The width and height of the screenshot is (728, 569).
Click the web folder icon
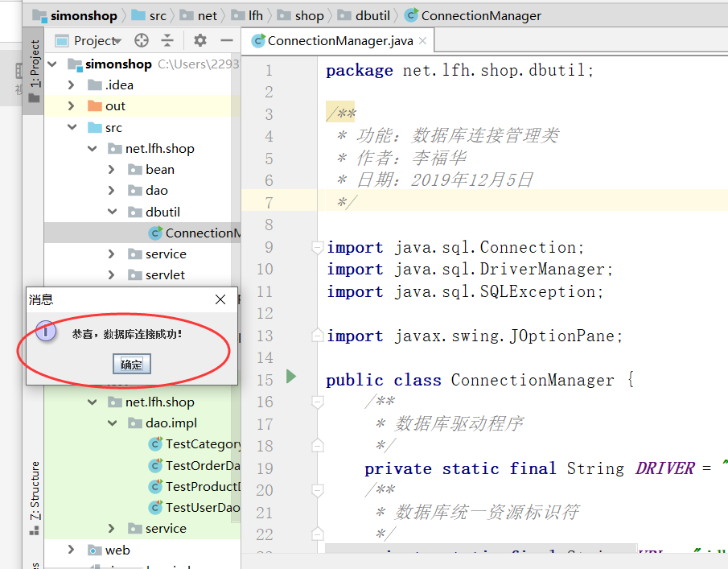pyautogui.click(x=95, y=550)
